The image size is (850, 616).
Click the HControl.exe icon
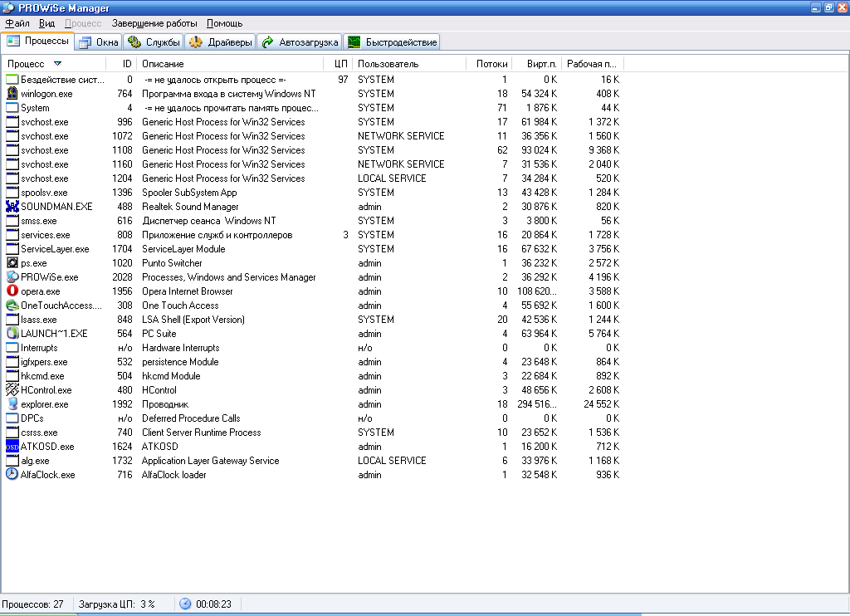point(12,389)
